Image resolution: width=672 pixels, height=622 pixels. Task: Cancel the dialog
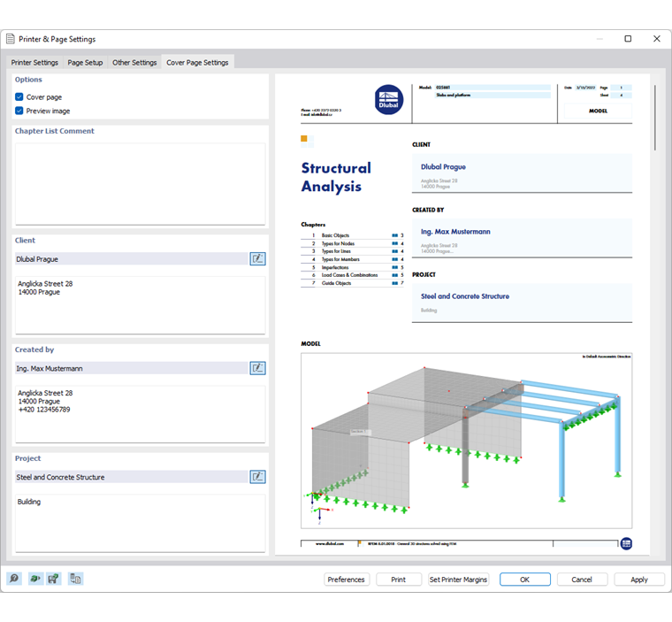pos(582,580)
